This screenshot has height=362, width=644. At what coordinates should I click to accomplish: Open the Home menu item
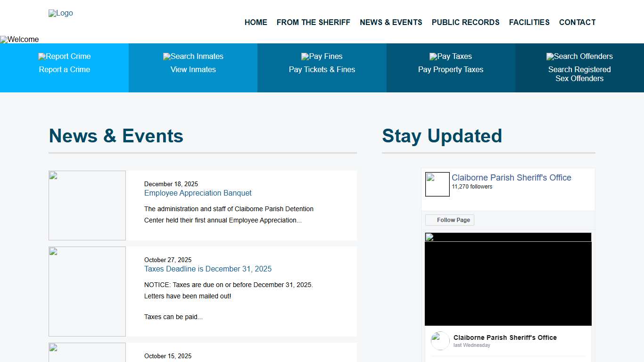[256, 22]
